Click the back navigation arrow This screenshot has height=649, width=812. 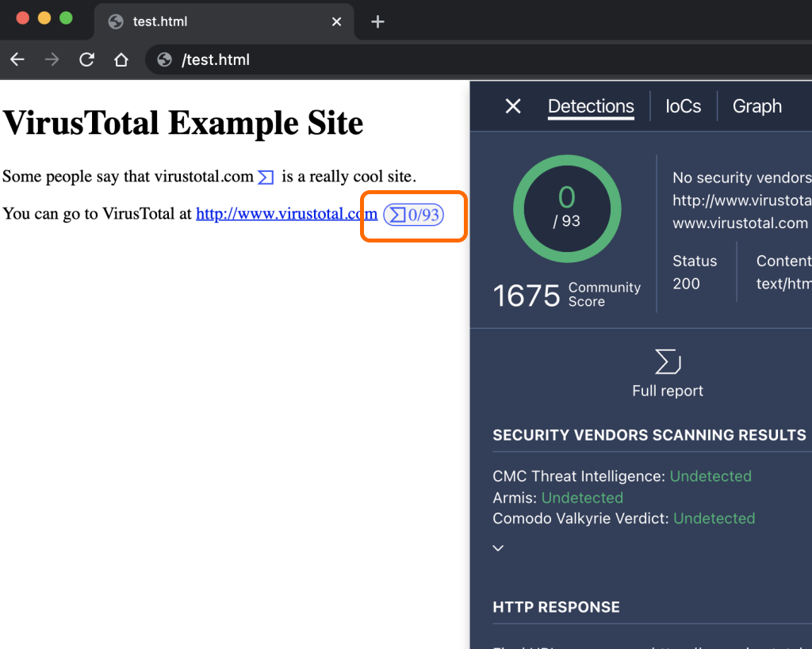[17, 59]
